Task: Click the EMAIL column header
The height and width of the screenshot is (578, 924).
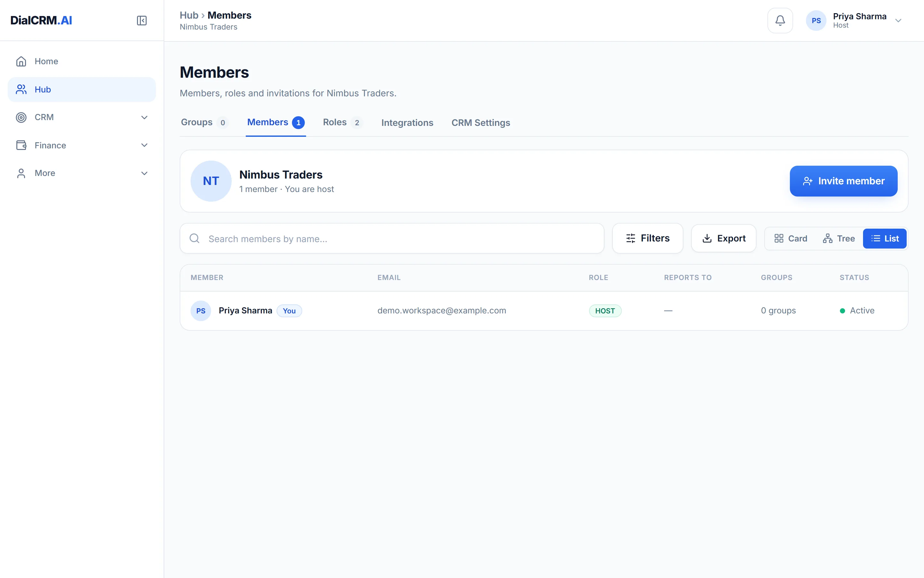Action: (389, 277)
